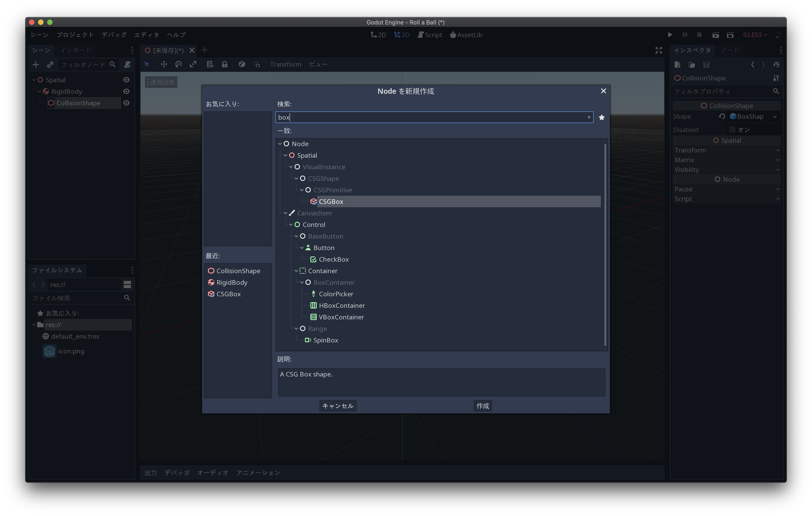Click the 作成 button
This screenshot has height=516, width=812.
pos(483,406)
